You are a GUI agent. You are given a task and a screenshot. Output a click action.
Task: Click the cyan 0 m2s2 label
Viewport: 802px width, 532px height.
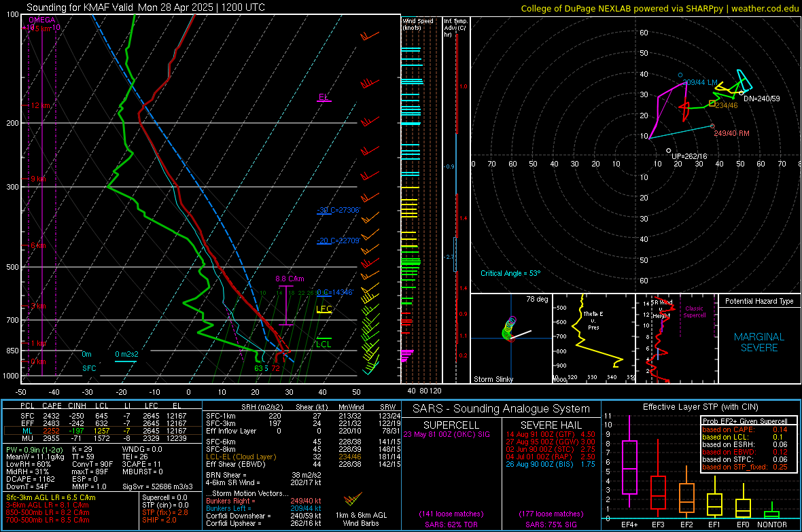pyautogui.click(x=126, y=354)
